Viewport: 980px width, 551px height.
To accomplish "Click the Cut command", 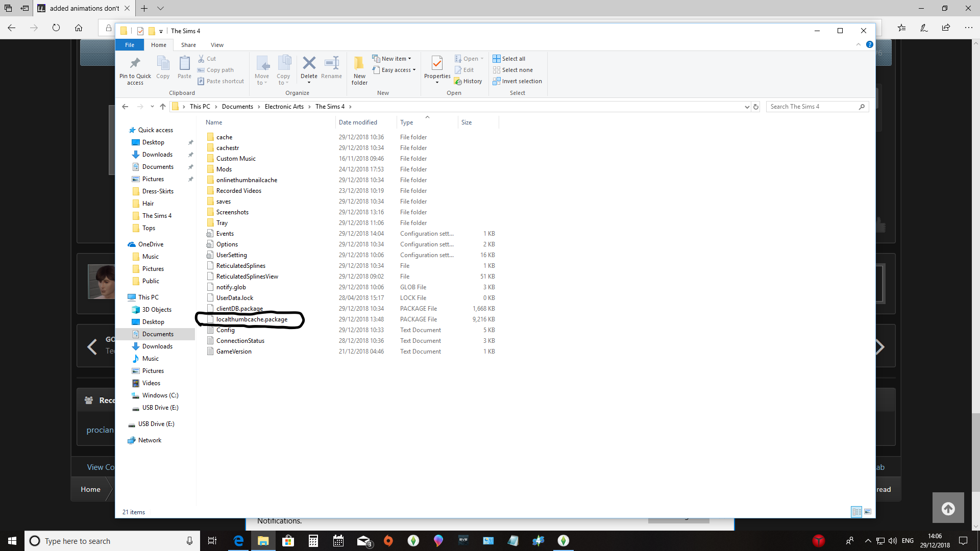I will 207,59.
